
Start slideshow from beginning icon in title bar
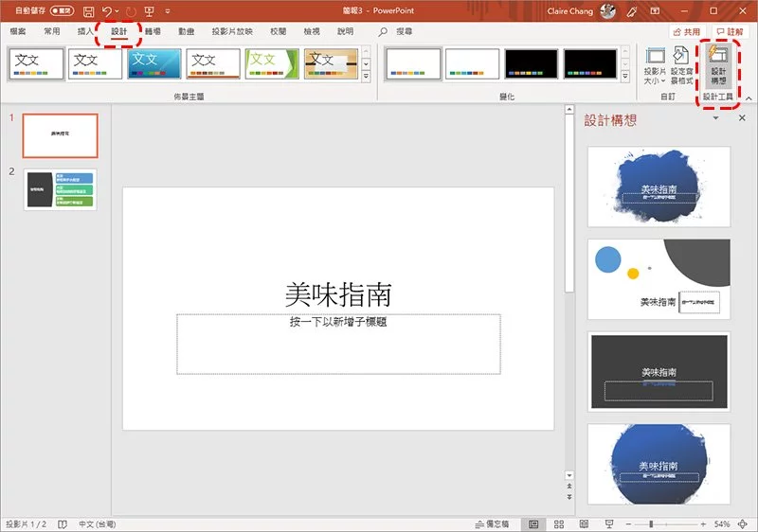point(149,11)
